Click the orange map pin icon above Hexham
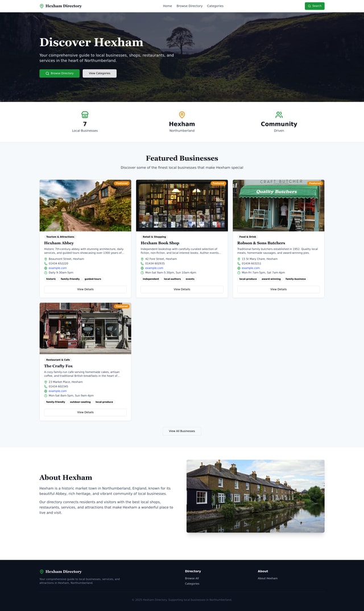Viewport: 364px width, 611px height. pyautogui.click(x=182, y=114)
